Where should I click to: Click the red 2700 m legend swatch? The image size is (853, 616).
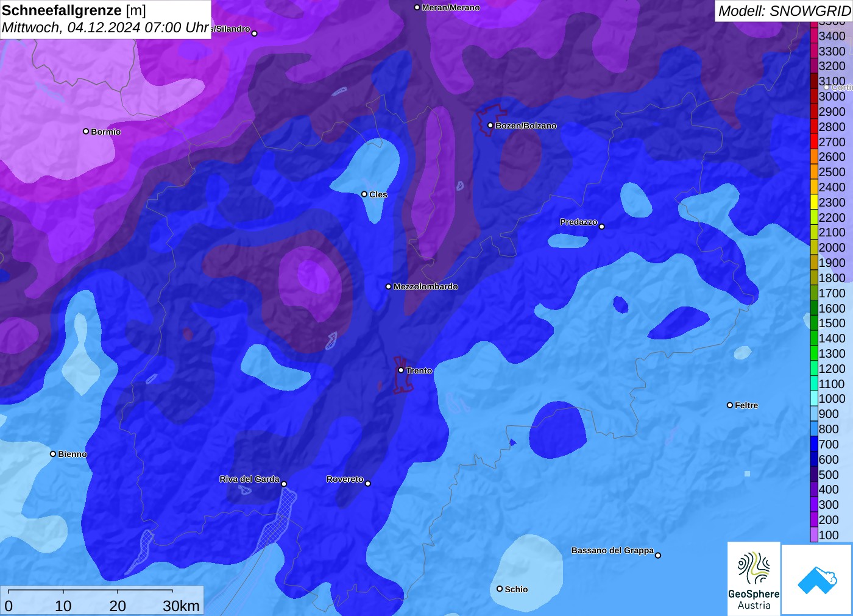[x=814, y=142]
